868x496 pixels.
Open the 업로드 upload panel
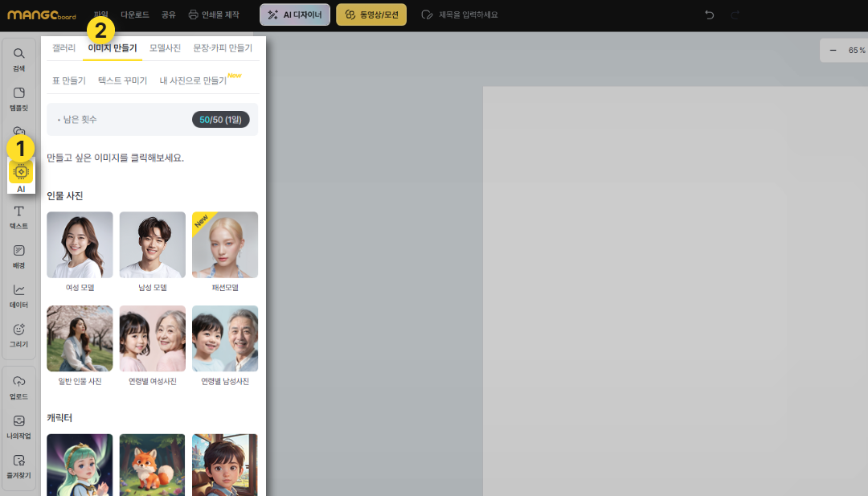pos(19,387)
